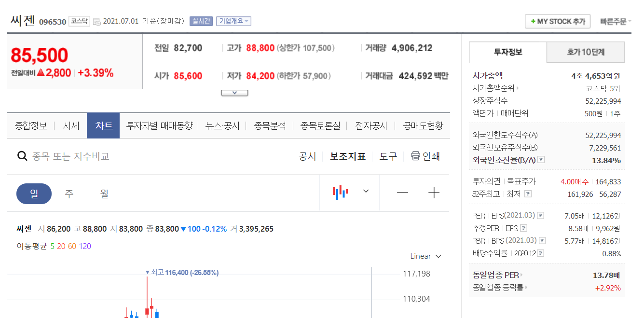
Task: Toggle the 실시간 real-time badge
Action: (201, 21)
